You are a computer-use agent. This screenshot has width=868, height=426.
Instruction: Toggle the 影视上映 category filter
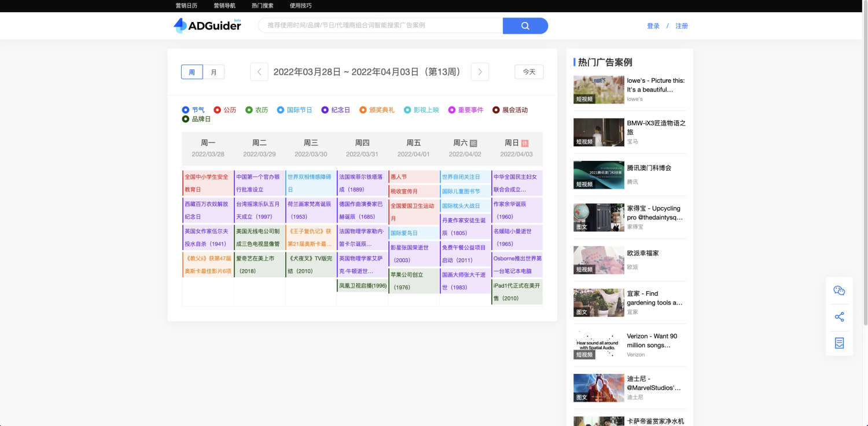(x=422, y=110)
